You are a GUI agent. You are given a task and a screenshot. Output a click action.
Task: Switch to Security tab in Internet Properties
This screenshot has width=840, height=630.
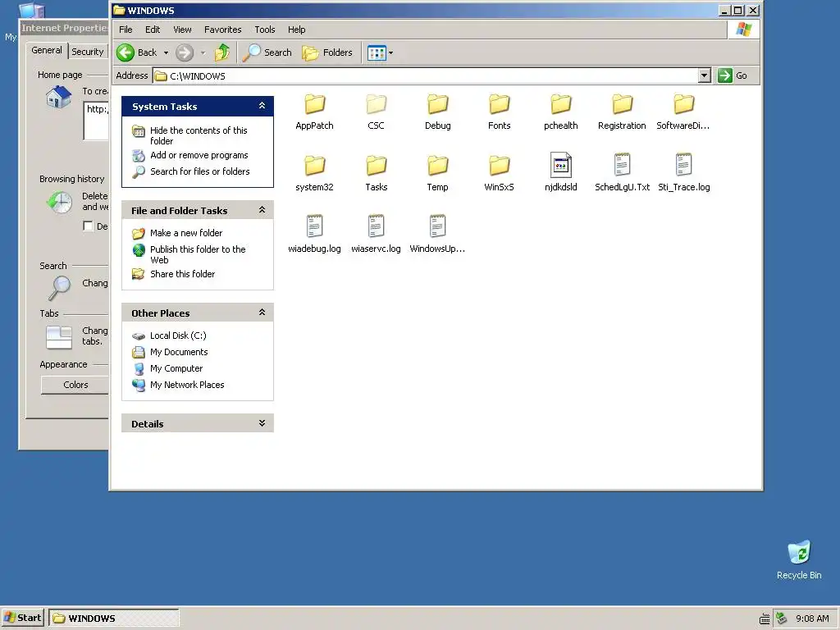tap(87, 52)
